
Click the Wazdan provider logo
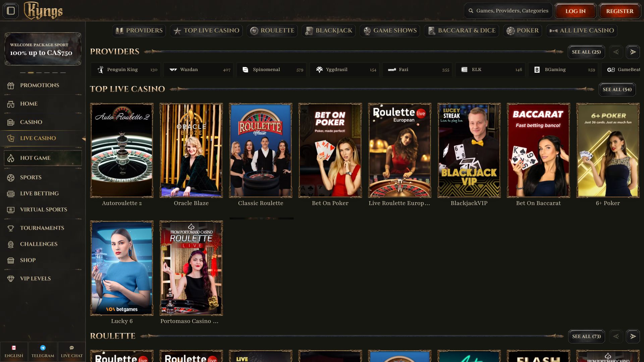pyautogui.click(x=173, y=70)
